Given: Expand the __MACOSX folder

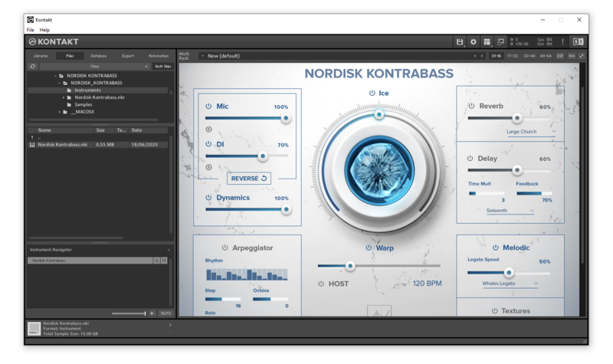Looking at the screenshot, I should (60, 112).
